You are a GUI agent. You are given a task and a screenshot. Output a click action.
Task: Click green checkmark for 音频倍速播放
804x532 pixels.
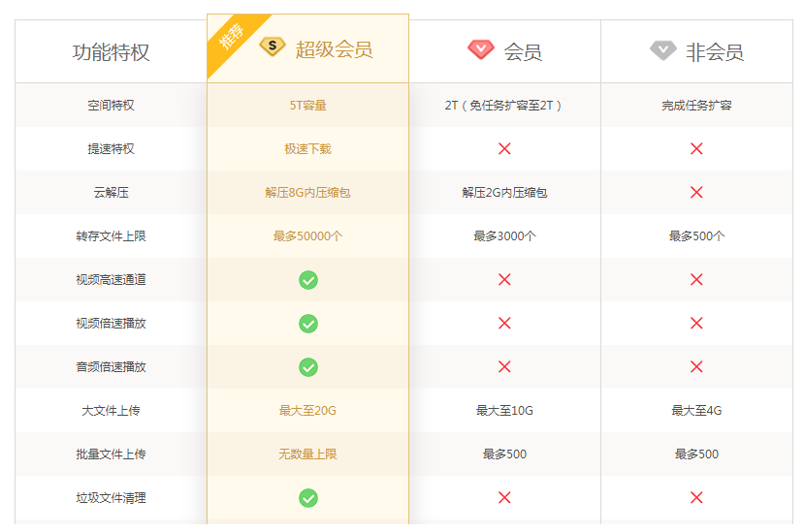click(x=307, y=367)
